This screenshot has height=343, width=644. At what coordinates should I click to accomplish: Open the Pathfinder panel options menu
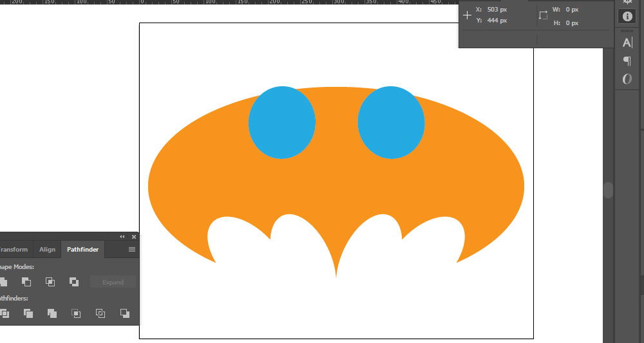[x=132, y=250]
